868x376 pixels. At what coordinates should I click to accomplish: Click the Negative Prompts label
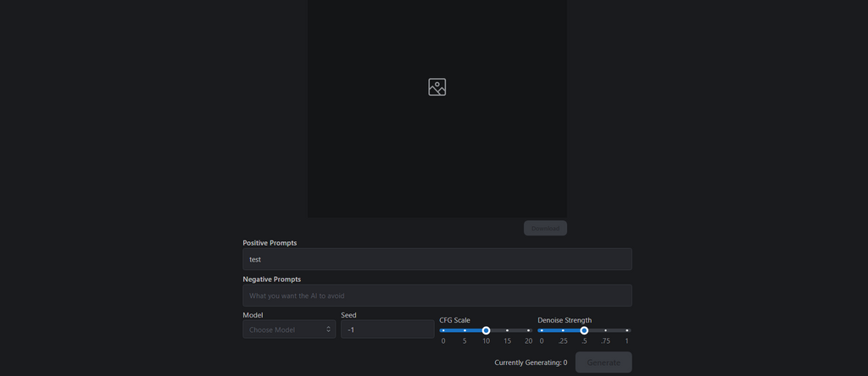coord(271,279)
